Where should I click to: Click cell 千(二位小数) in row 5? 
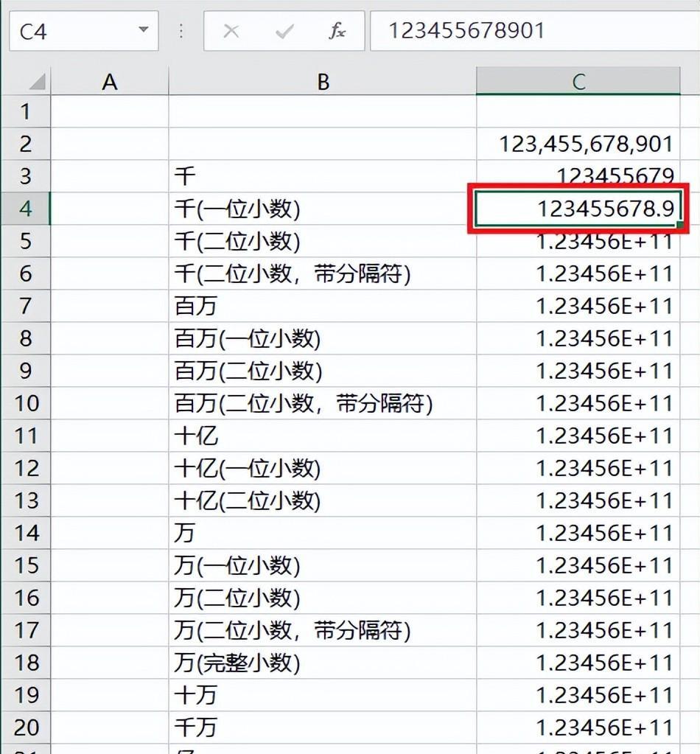click(x=323, y=241)
